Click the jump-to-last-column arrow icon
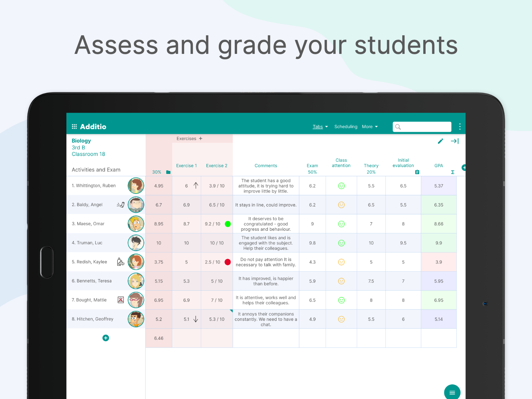The width and height of the screenshot is (532, 399). click(455, 141)
